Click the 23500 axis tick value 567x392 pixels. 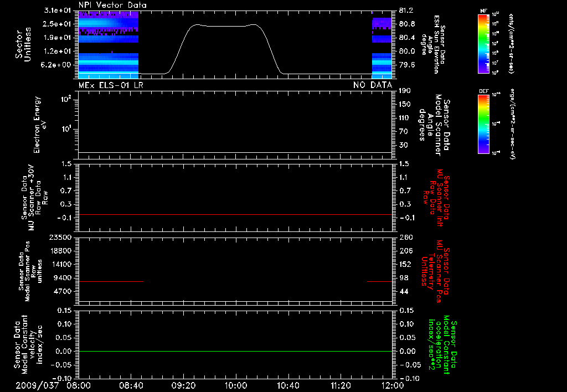coord(60,238)
